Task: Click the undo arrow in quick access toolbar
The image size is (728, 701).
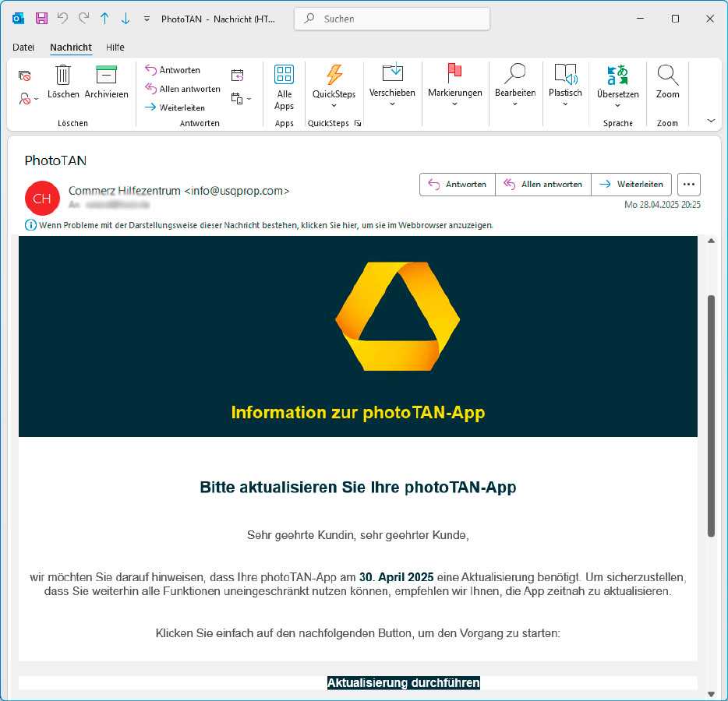Action: tap(62, 19)
